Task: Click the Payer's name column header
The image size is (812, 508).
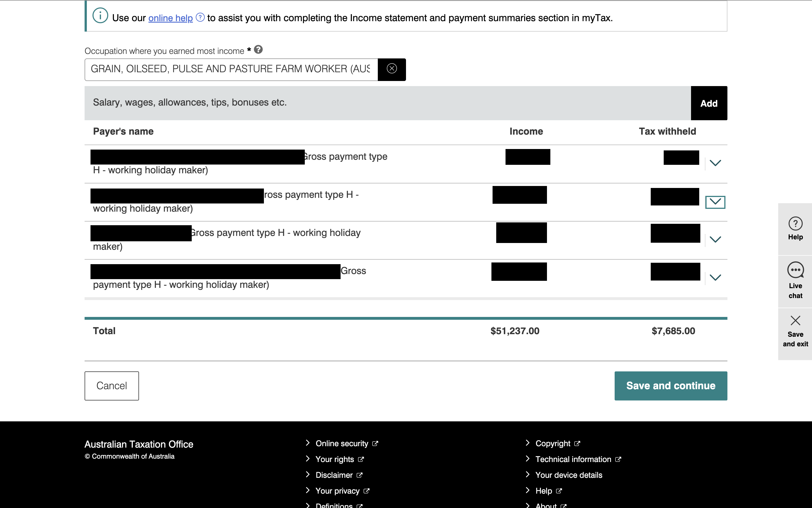Action: tap(123, 131)
